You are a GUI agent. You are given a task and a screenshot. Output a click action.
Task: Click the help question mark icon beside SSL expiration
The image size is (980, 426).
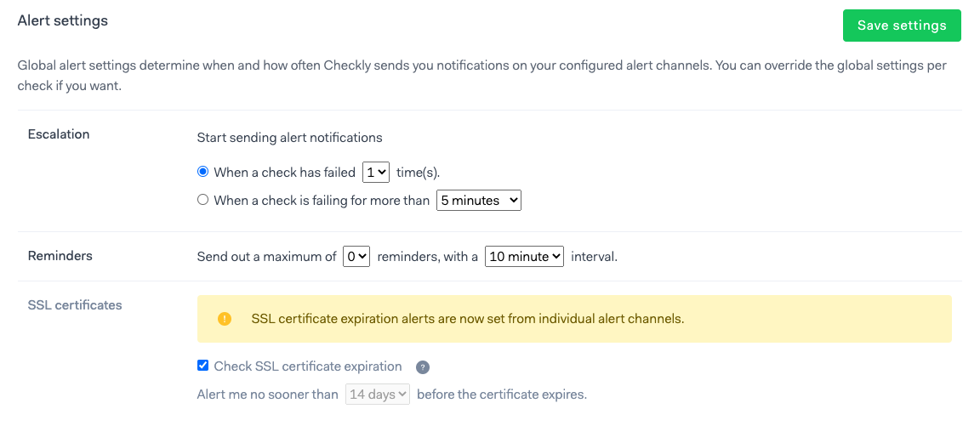[x=423, y=367]
